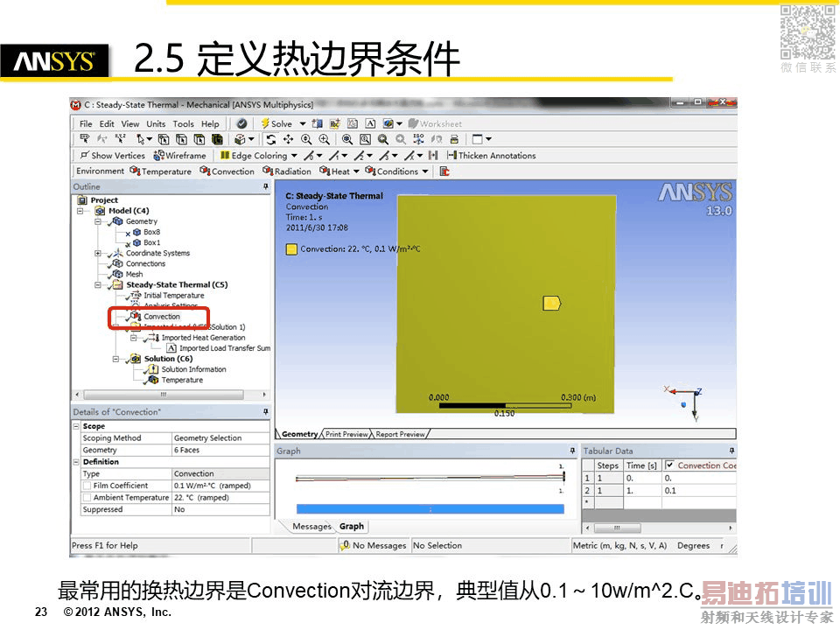Toggle Thicken Annotations

point(491,156)
